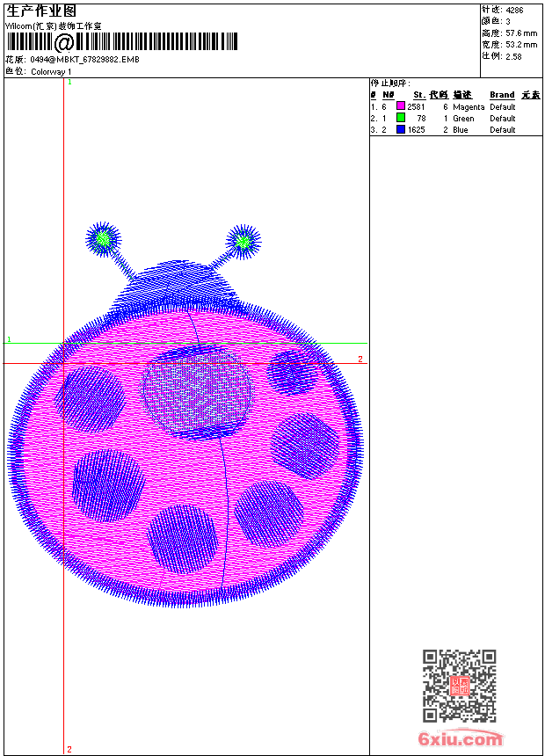Image resolution: width=545 pixels, height=756 pixels.
Task: Click the ladybug's right antenna tip
Action: coord(243,240)
